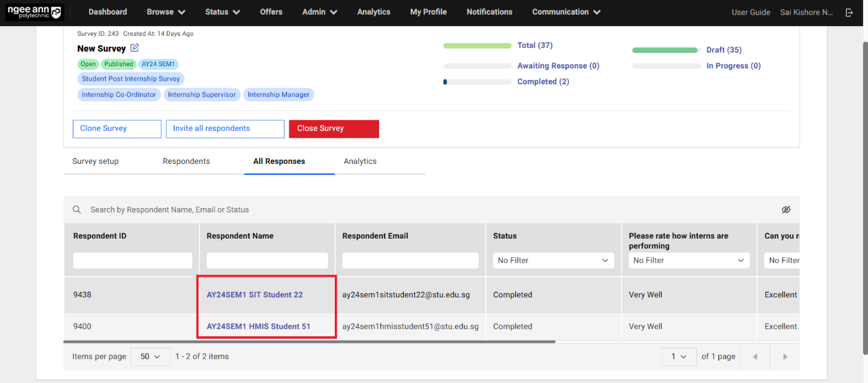Open the intern performance rating filter dropdown
Viewport: 868px width, 383px height.
[688, 260]
